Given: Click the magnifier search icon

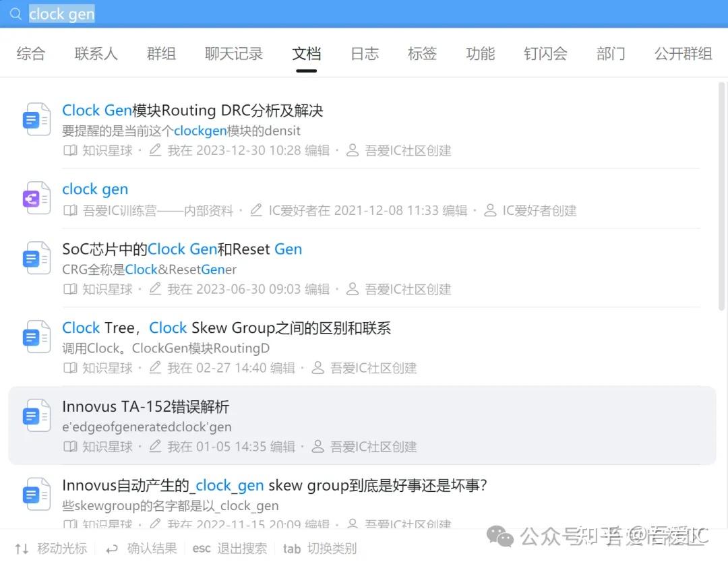Looking at the screenshot, I should [15, 13].
